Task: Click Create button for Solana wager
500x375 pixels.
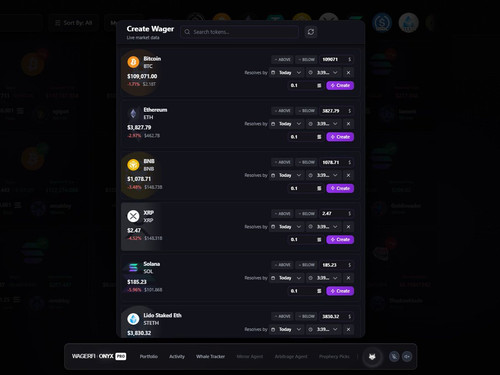Action: click(340, 291)
